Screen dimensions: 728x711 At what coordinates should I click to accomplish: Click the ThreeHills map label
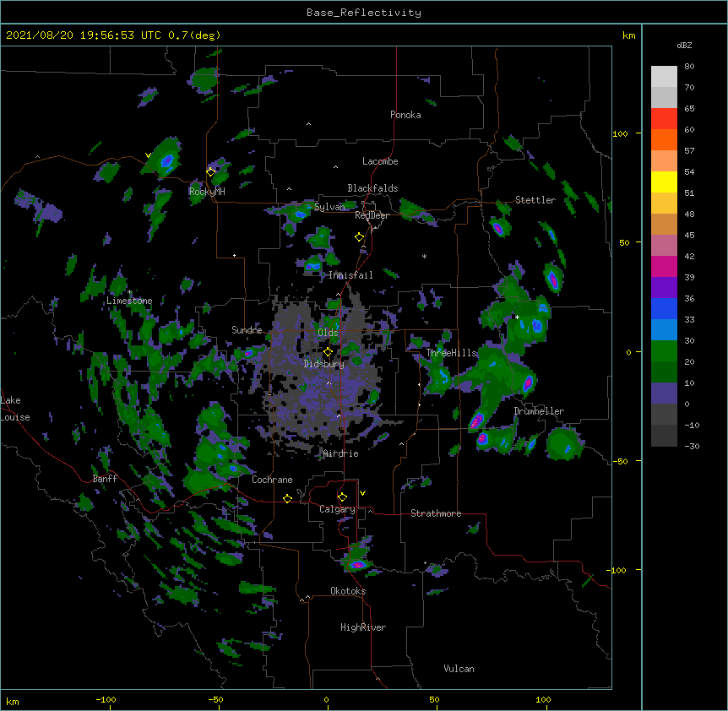point(452,353)
